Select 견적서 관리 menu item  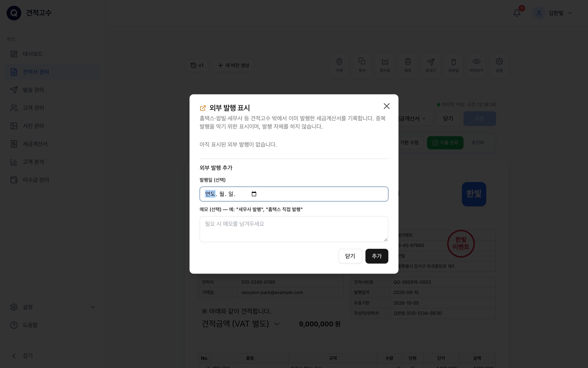point(53,72)
